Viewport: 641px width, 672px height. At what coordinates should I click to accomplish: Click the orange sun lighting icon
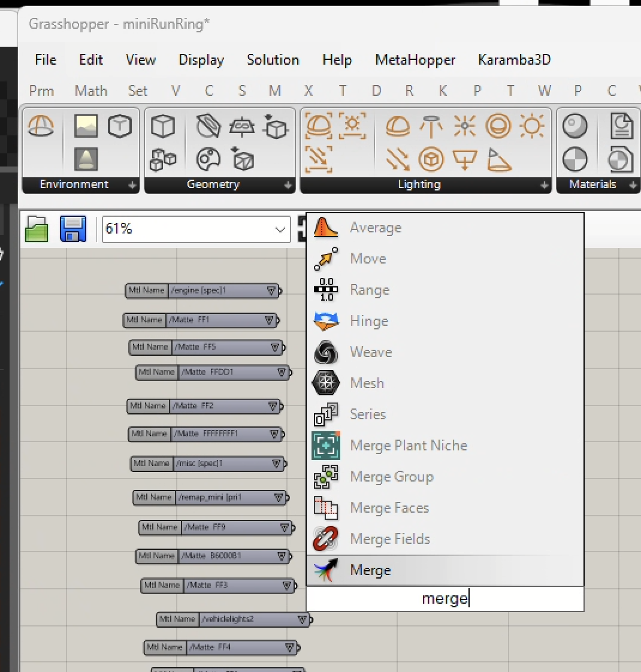point(532,126)
